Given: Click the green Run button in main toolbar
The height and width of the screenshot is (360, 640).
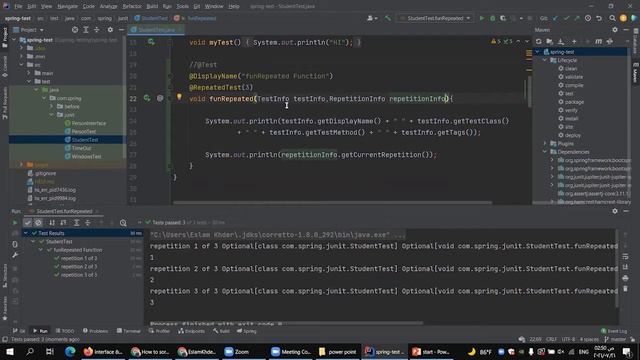Looking at the screenshot, I should pyautogui.click(x=482, y=18).
